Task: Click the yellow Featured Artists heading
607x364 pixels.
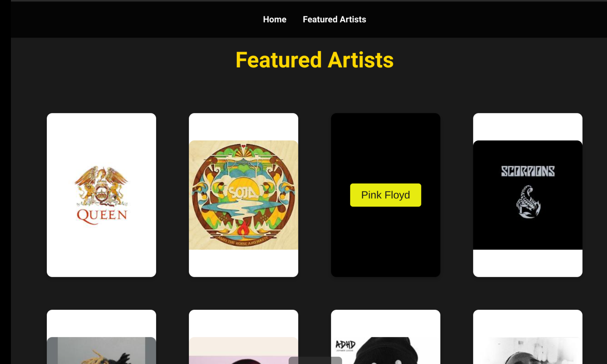Action: (x=314, y=60)
